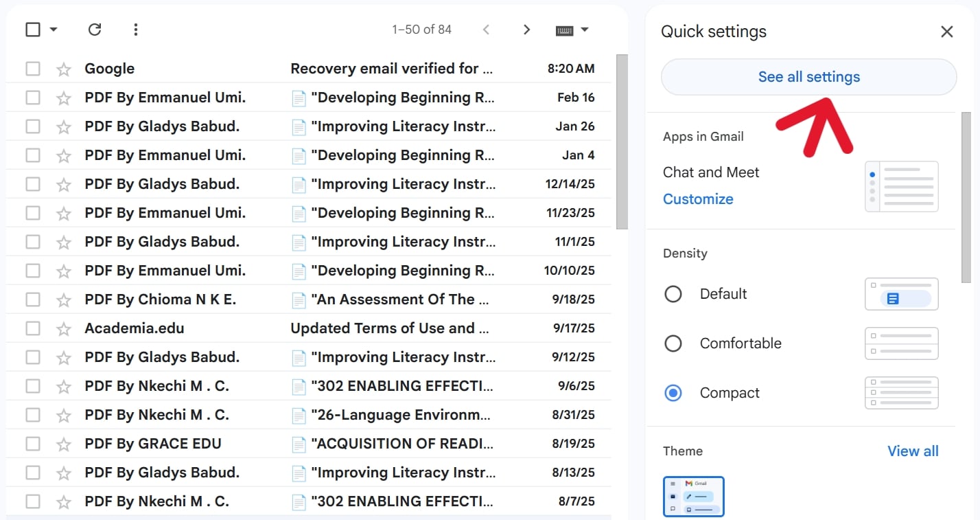Screen dimensions: 980x520
Task: Click View all next to Theme
Action: coord(913,451)
